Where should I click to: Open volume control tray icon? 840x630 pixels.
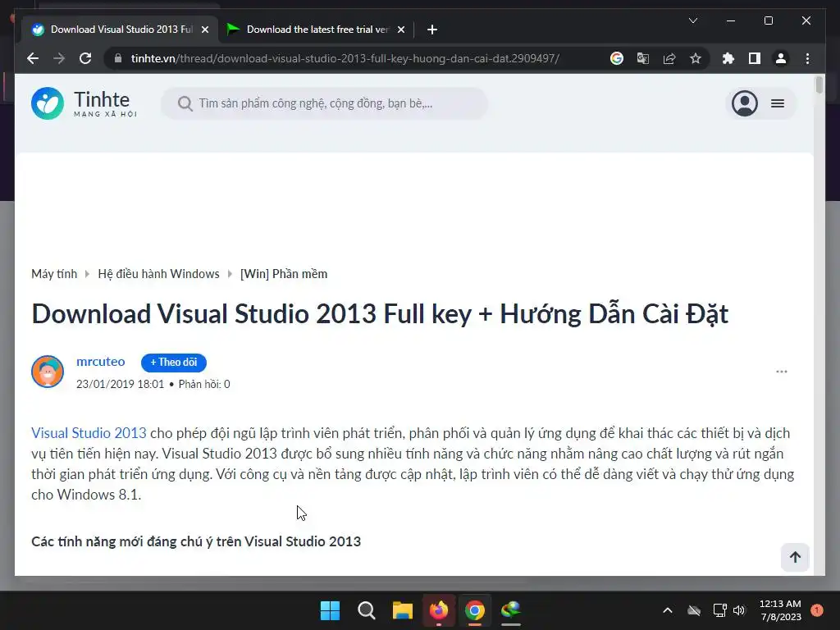tap(739, 610)
